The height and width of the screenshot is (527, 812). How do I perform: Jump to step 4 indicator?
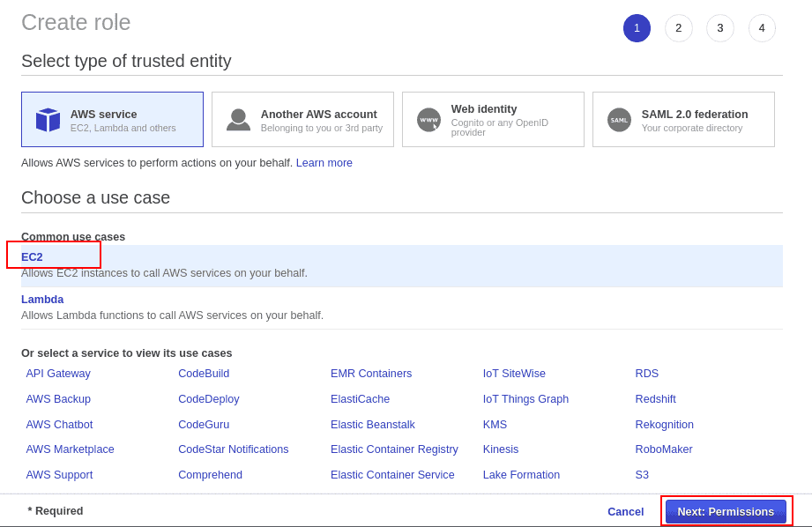762,28
